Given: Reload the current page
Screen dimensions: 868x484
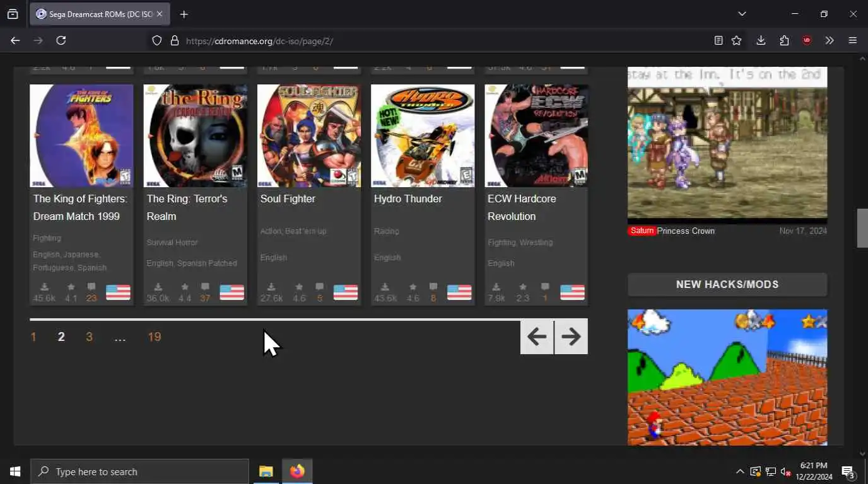Looking at the screenshot, I should point(61,40).
